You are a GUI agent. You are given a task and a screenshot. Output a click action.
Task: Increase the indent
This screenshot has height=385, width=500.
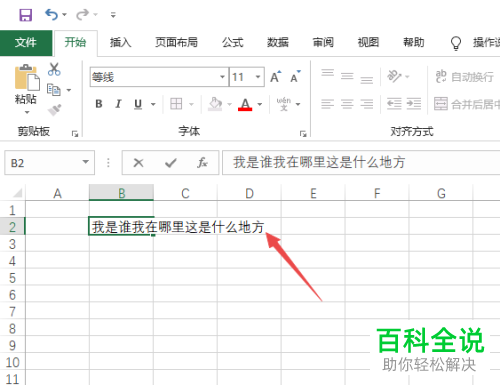(414, 104)
